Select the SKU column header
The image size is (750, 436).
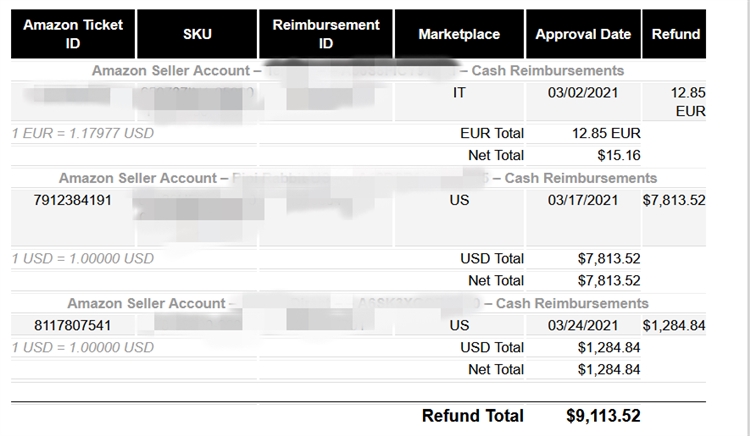197,35
